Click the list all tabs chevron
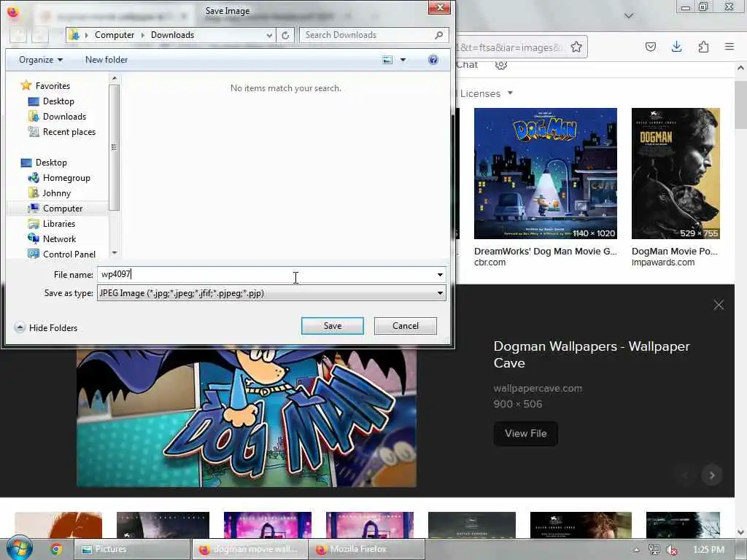This screenshot has height=560, width=747. click(x=629, y=16)
